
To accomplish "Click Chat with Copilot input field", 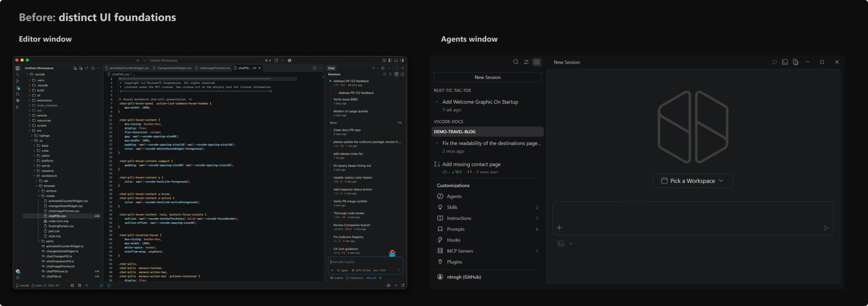I will (366, 262).
